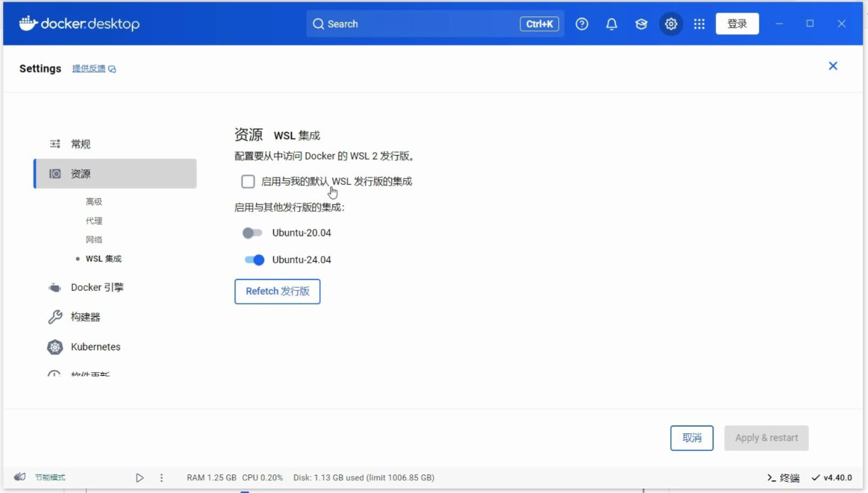Click the checkmark icon beside v4.40.0
This screenshot has height=493, width=868.
pyautogui.click(x=816, y=477)
